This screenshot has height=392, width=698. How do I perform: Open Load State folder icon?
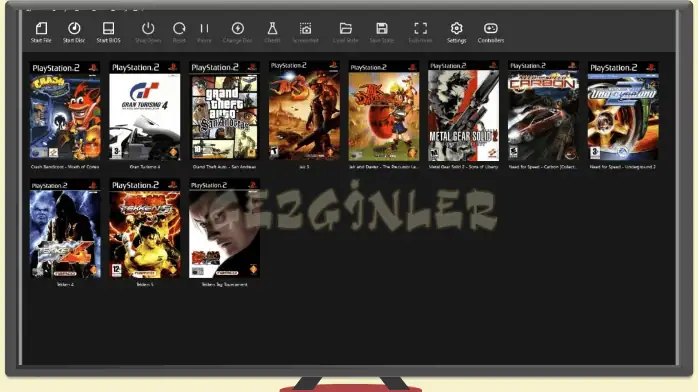pyautogui.click(x=346, y=28)
